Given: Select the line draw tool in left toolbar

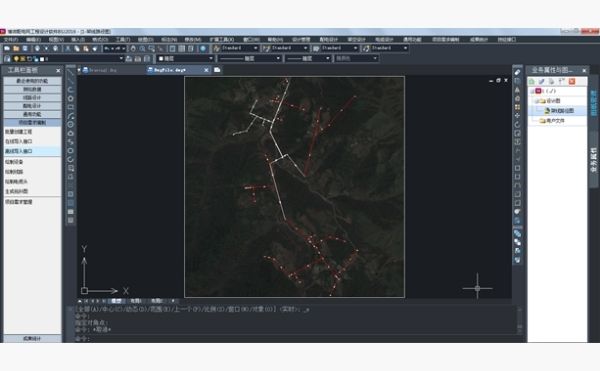Looking at the screenshot, I should (71, 73).
